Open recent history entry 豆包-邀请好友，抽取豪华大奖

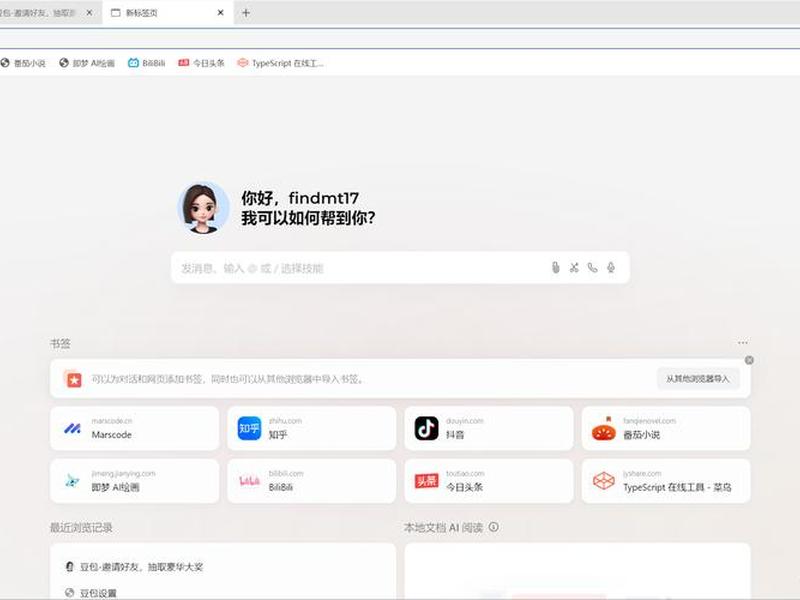tap(135, 567)
